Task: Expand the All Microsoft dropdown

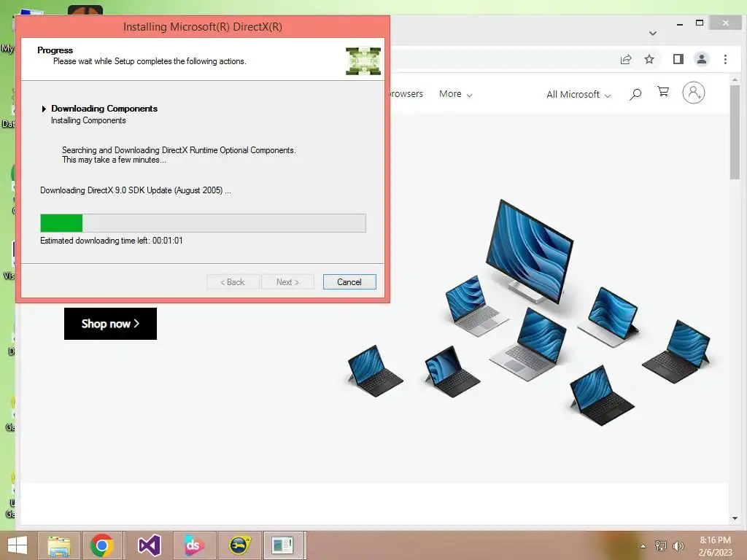Action: point(578,94)
